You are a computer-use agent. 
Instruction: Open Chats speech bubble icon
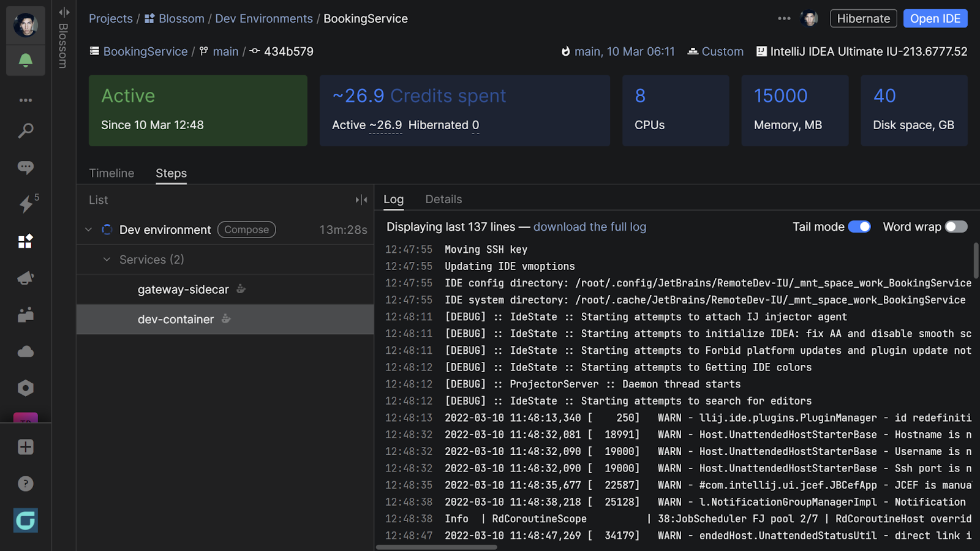(26, 167)
